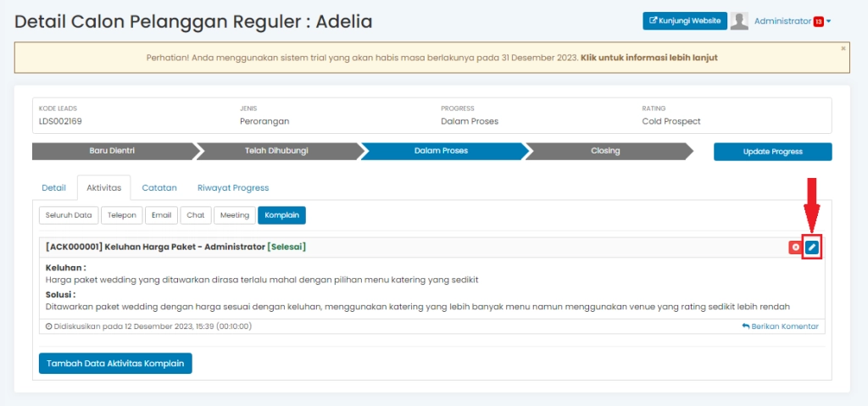The height and width of the screenshot is (406, 868).
Task: Click Tambah Data Aktivitas Komplain button
Action: pyautogui.click(x=115, y=363)
